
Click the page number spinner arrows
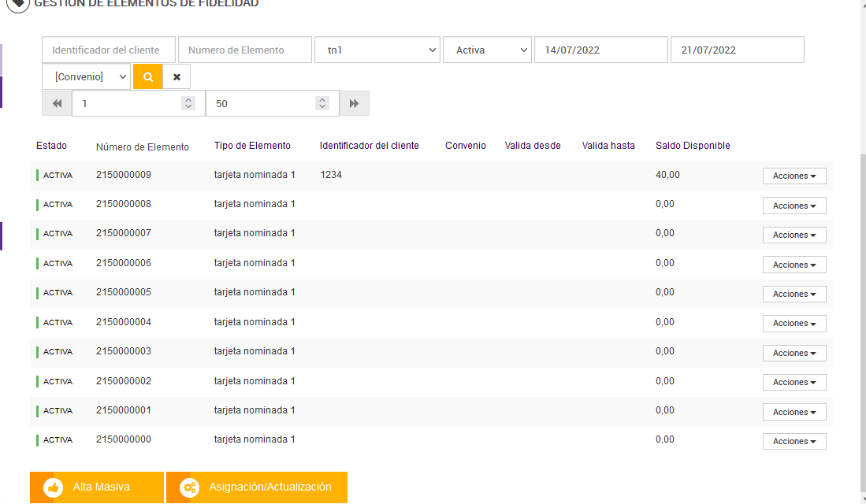[188, 103]
